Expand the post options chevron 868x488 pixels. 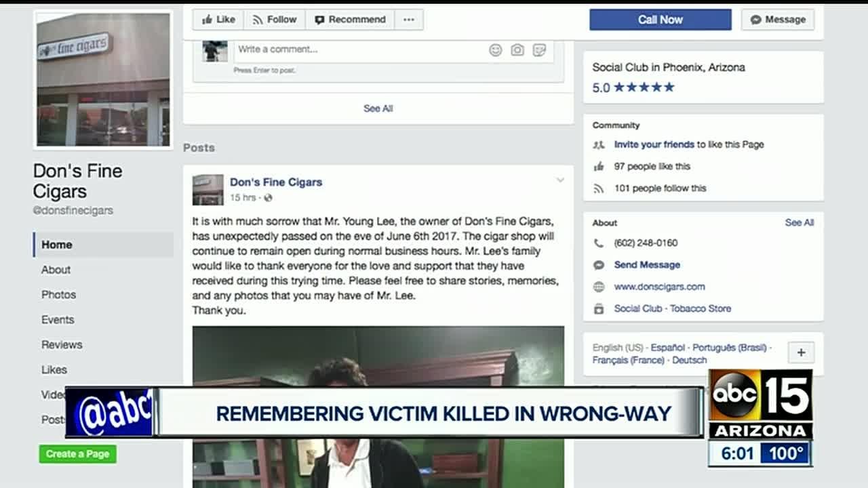(560, 180)
